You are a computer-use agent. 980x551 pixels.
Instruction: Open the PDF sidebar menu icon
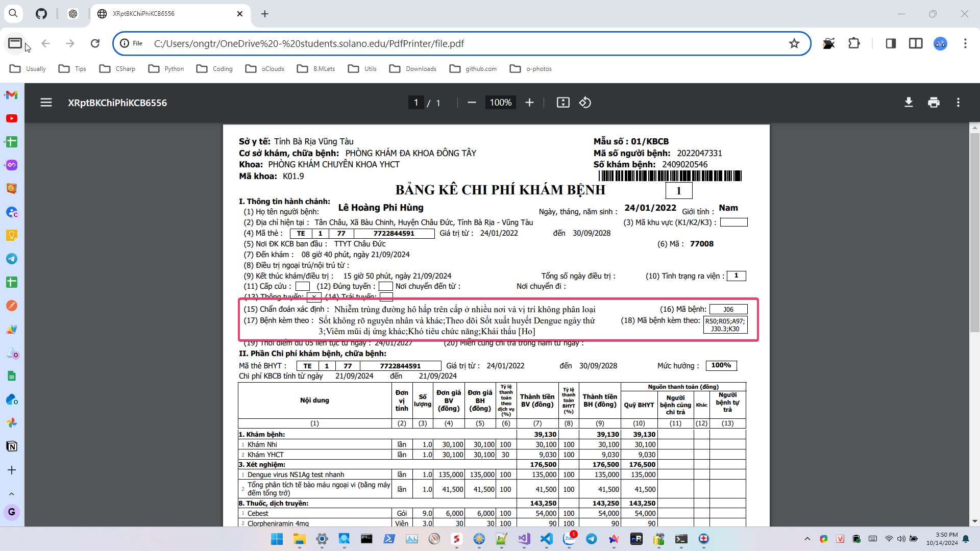pyautogui.click(x=46, y=103)
